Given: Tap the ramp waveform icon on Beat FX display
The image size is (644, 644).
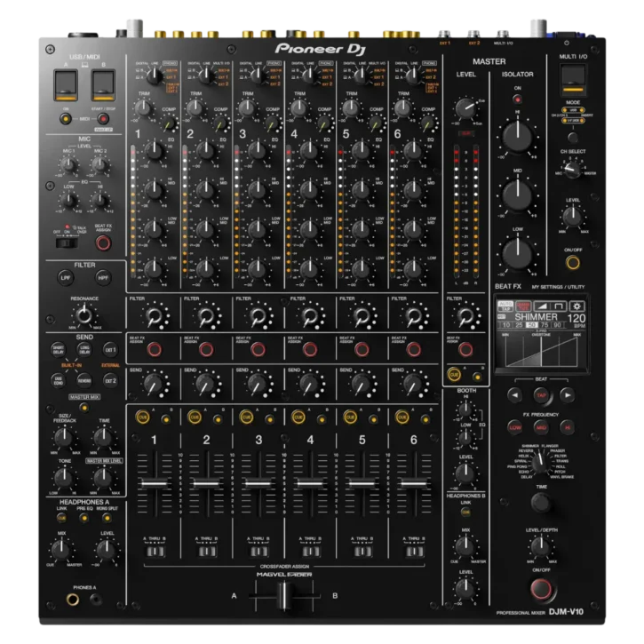Looking at the screenshot, I should pos(542,306).
